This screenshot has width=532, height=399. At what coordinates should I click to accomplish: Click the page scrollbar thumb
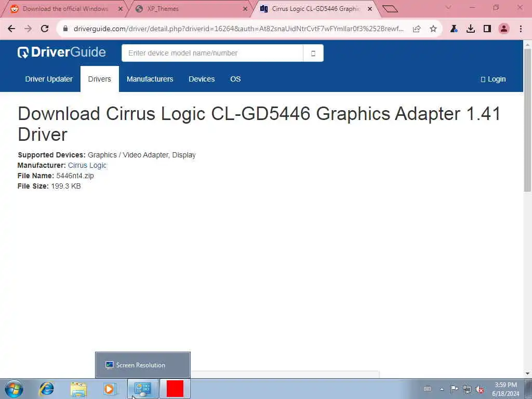(x=528, y=121)
